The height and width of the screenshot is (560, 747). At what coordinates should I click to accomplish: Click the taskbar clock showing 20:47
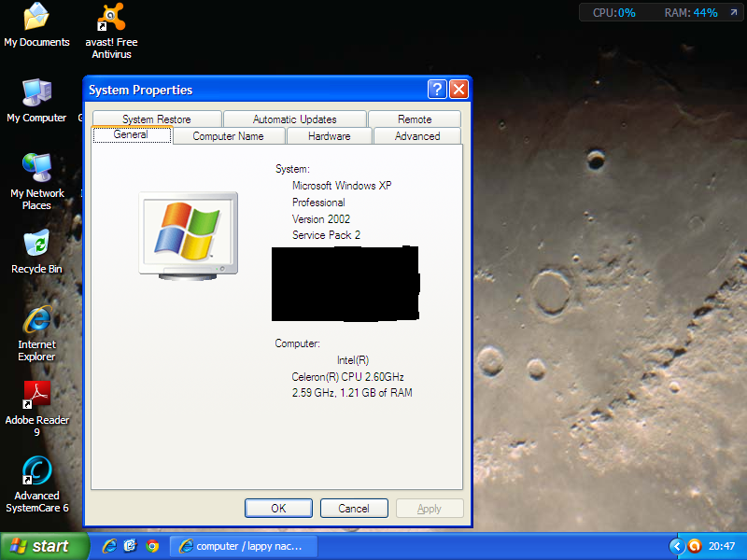point(722,546)
